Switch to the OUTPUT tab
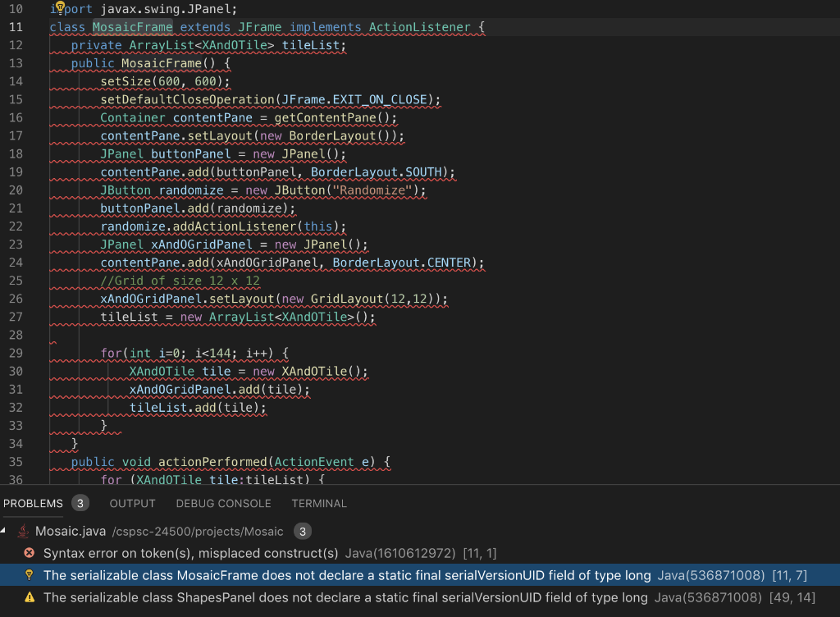 [x=132, y=503]
